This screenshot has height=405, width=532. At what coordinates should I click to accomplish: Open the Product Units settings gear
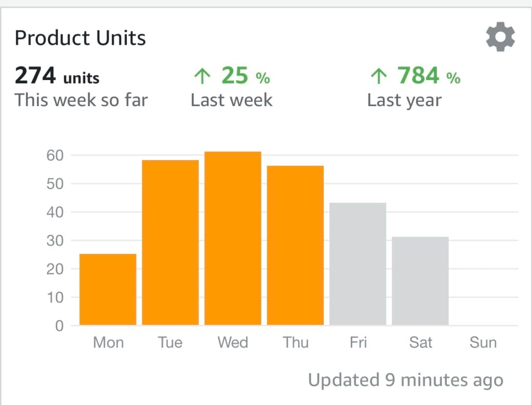pos(500,37)
